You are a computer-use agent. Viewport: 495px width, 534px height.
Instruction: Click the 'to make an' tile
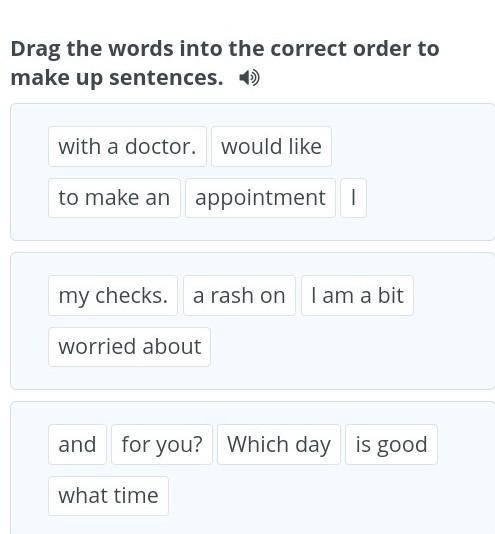[x=114, y=198]
